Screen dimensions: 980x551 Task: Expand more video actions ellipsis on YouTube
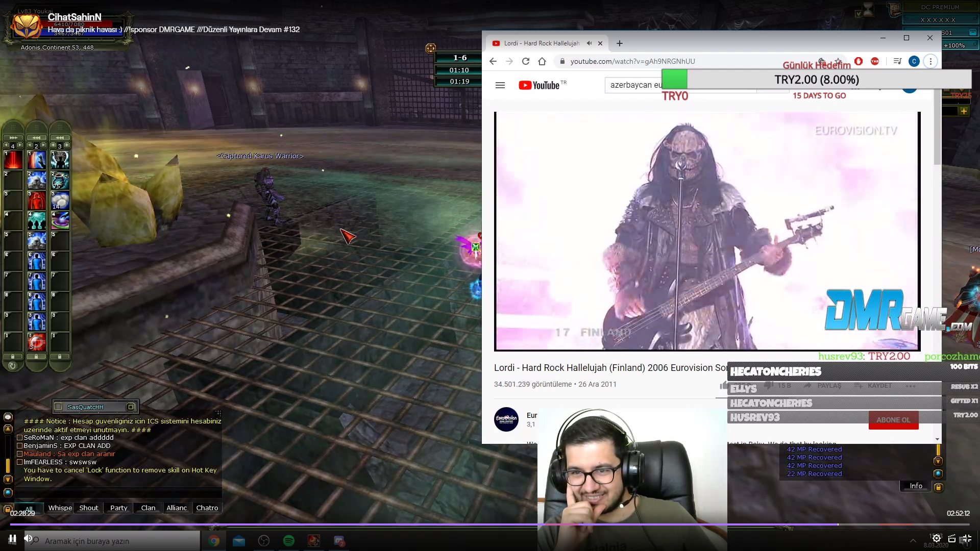pyautogui.click(x=910, y=386)
